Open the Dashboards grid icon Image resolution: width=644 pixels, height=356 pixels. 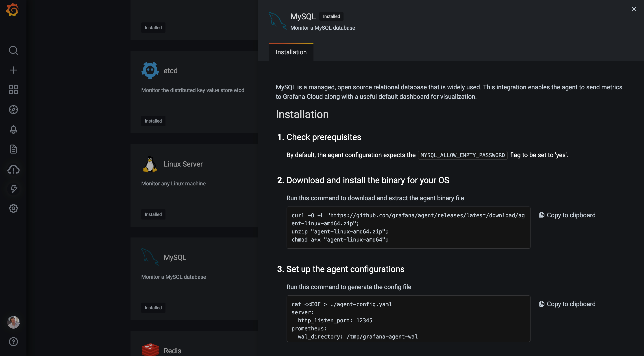click(13, 90)
